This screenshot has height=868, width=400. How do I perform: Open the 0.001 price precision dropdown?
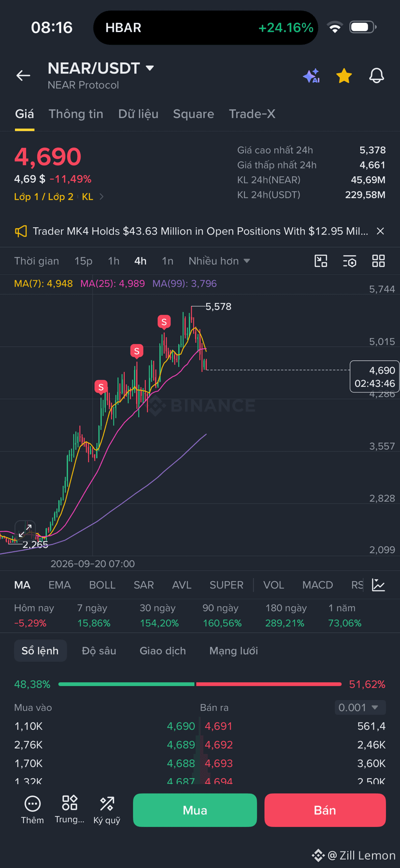coord(360,707)
